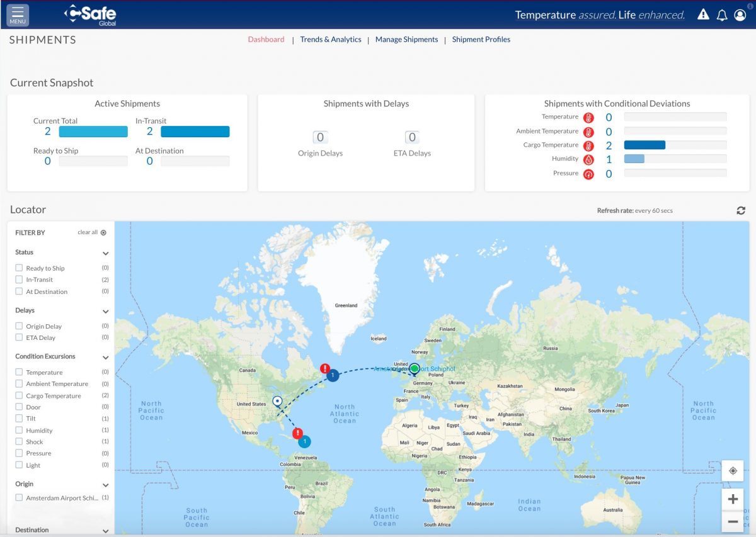Click the Cargo Temperature thermometer icon

coord(589,144)
